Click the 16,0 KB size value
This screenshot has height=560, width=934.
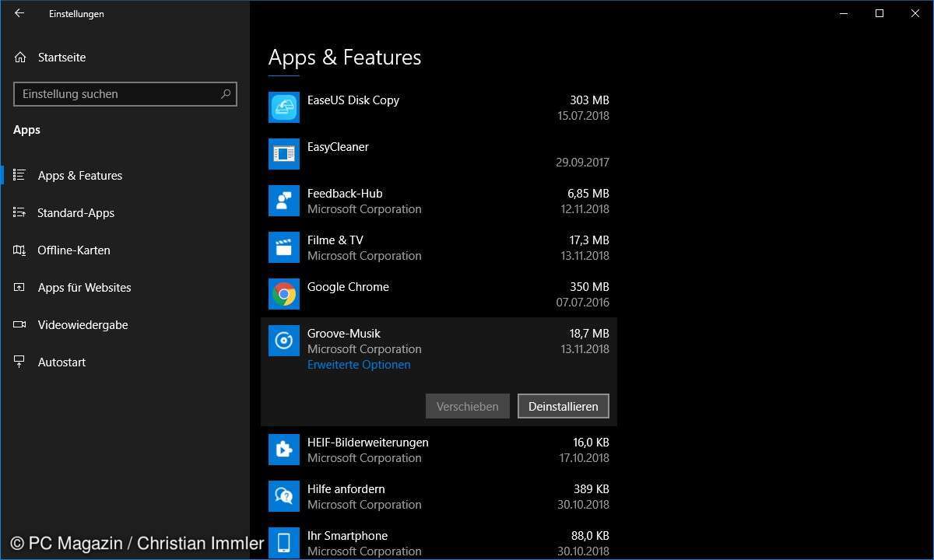tap(591, 442)
